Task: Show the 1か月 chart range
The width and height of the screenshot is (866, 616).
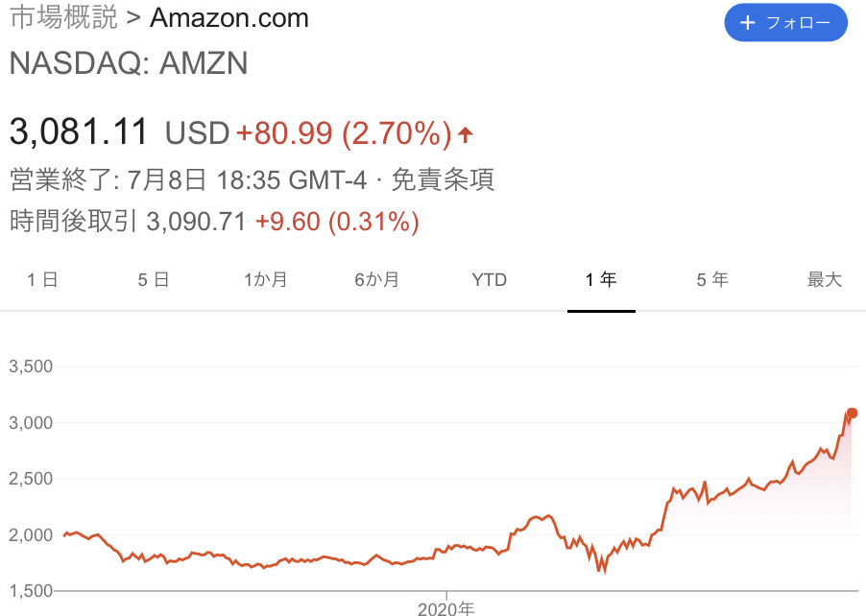Action: [x=265, y=280]
